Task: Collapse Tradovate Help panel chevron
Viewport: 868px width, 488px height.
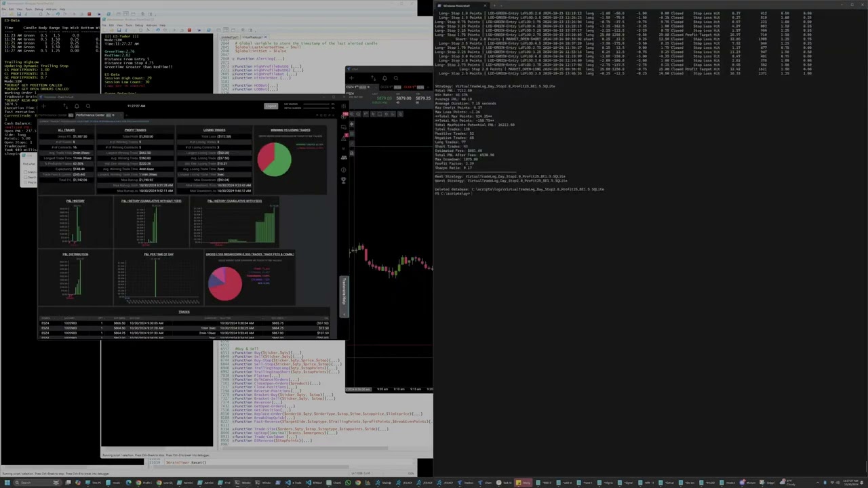Action: (344, 314)
